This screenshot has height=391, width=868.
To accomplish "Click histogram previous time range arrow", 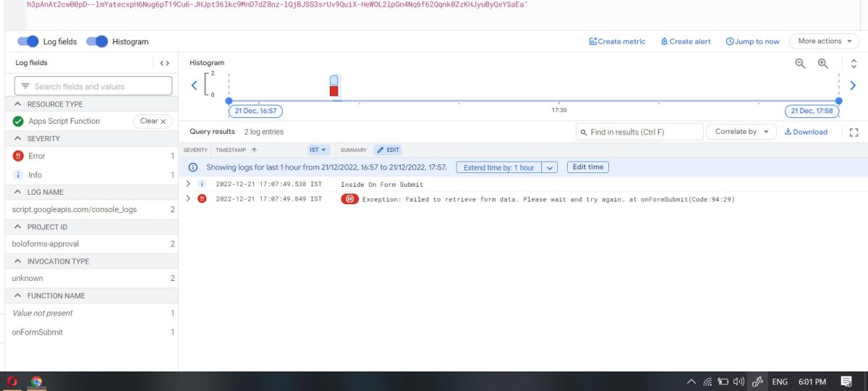I will [x=194, y=85].
